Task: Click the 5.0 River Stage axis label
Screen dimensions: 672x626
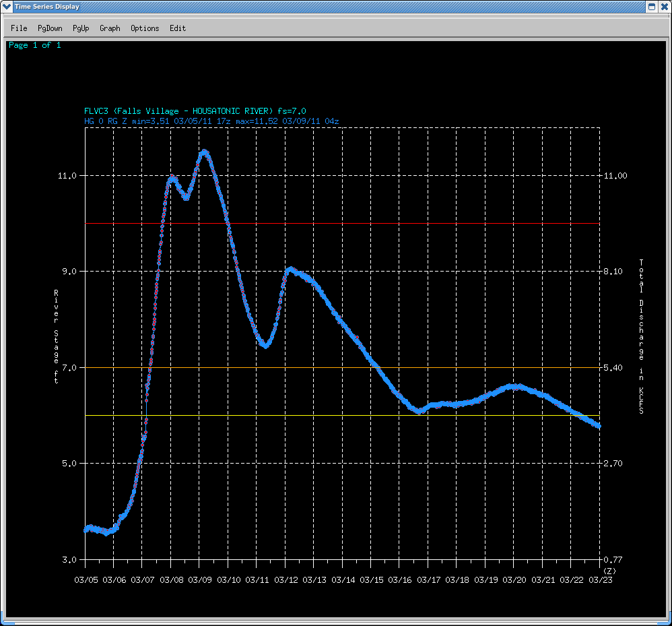Action: [x=69, y=464]
